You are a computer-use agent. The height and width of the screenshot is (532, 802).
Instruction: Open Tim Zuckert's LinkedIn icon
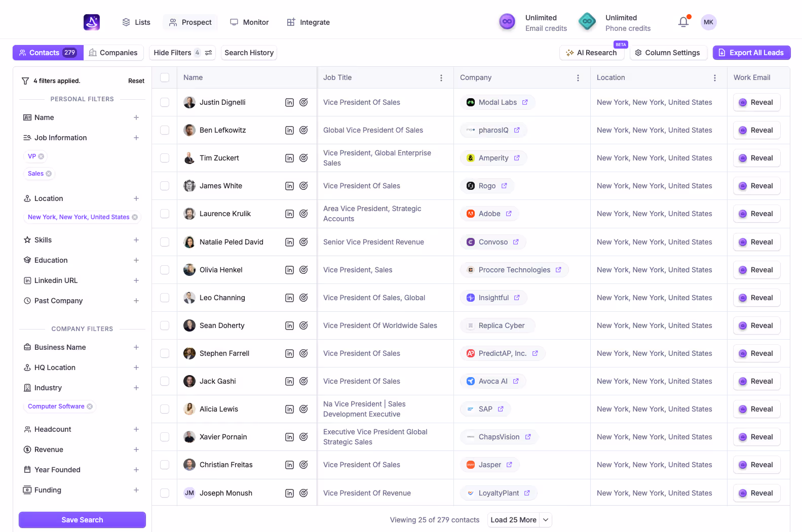coord(289,158)
